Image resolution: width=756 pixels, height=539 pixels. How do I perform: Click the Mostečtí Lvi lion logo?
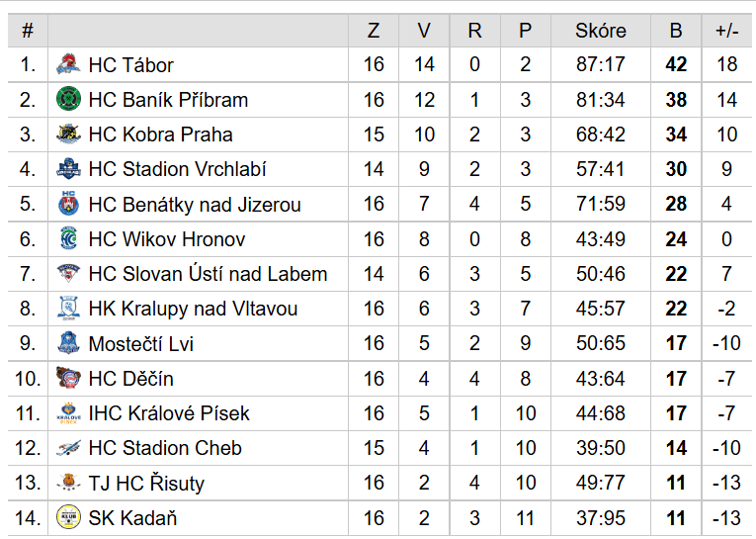68,343
